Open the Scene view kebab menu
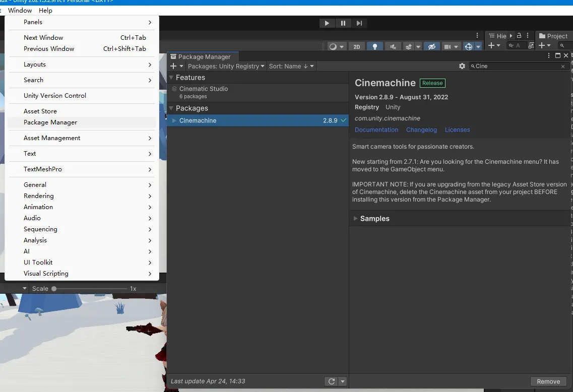The height and width of the screenshot is (392, 573). pos(477,35)
